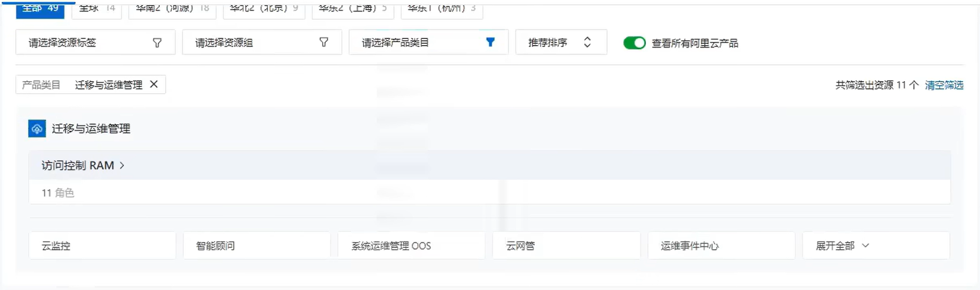Open the 请选择资源标签 filter dropdown
Screen dimensions: 980x290
click(x=96, y=43)
